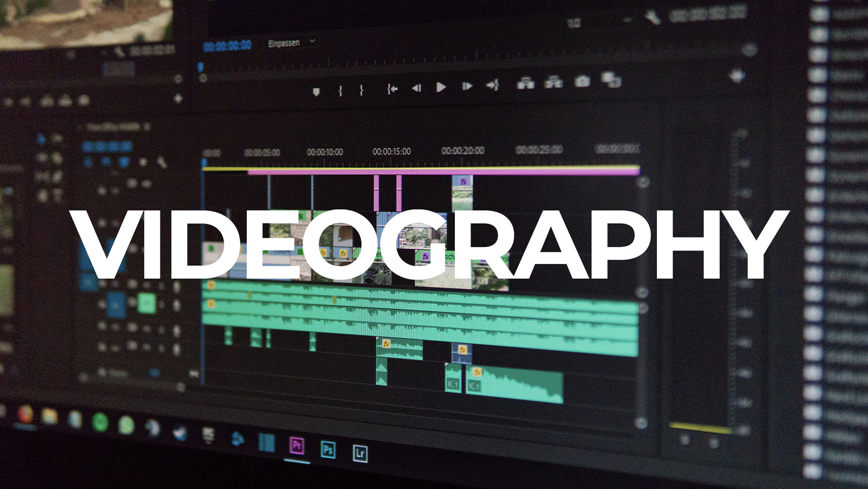
Task: Click the Mark Out bracket button
Action: click(x=361, y=90)
